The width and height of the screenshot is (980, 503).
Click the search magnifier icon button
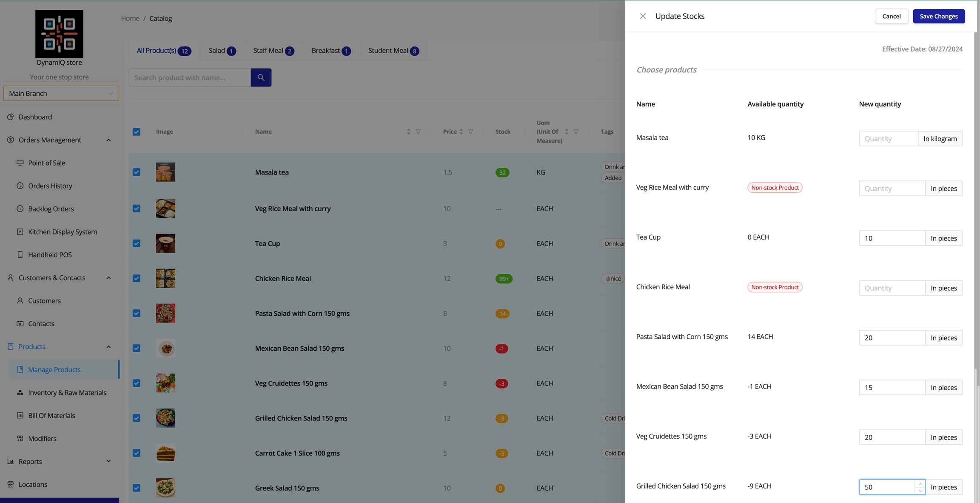tap(261, 77)
